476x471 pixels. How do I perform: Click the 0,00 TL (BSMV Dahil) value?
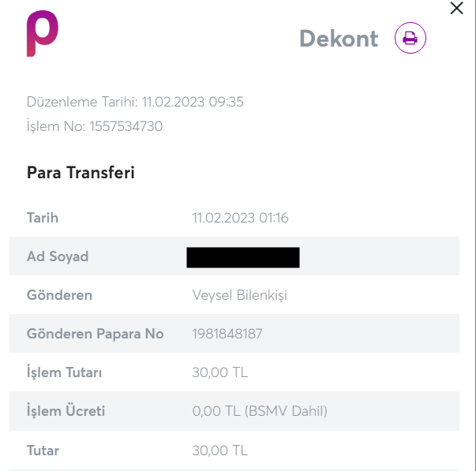[260, 411]
